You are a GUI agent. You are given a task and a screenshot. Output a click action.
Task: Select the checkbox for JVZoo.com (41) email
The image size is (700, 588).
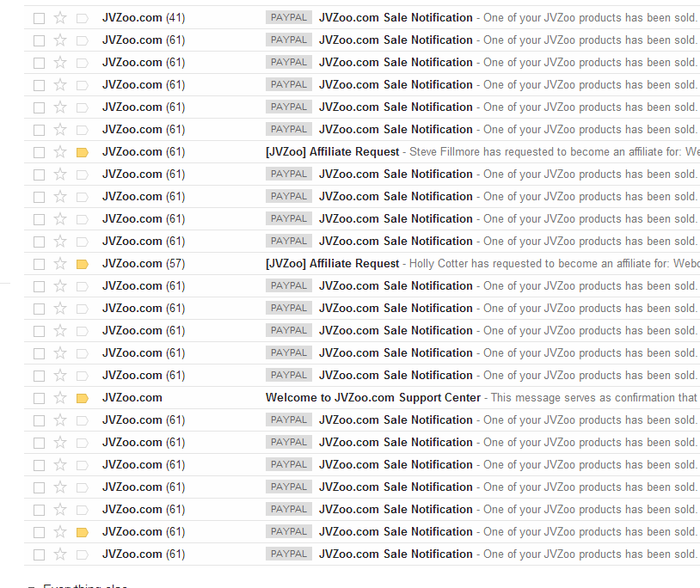tap(39, 18)
